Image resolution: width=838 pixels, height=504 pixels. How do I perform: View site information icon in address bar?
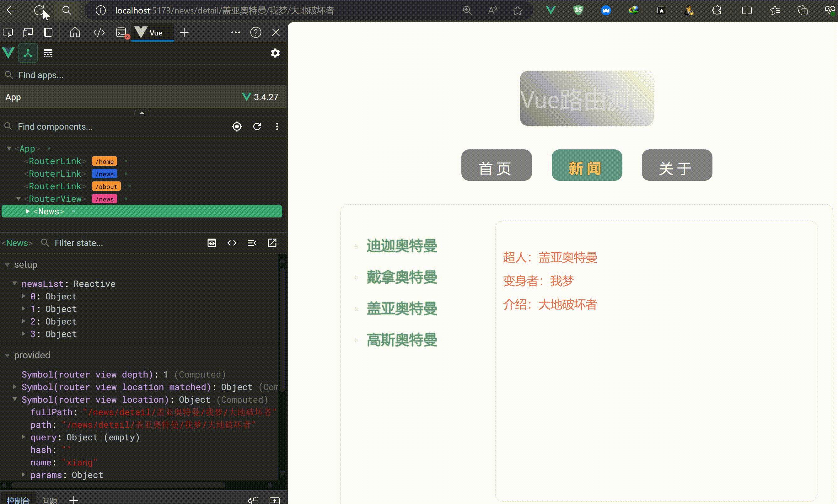point(100,11)
